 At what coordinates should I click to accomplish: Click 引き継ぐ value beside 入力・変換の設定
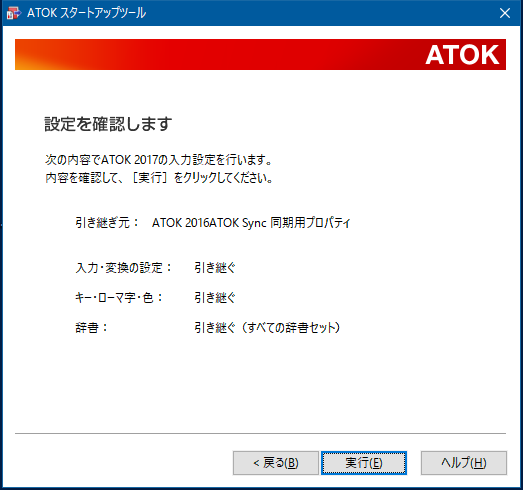coord(215,268)
